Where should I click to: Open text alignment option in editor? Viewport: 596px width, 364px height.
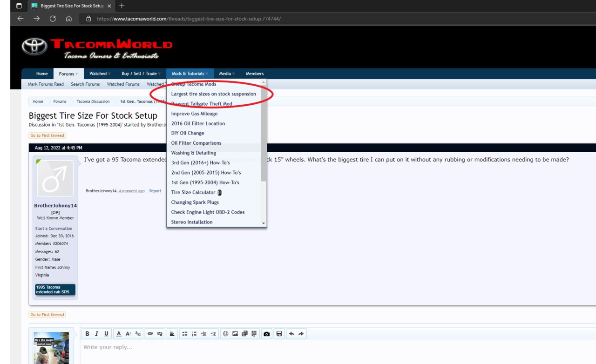[x=172, y=334]
